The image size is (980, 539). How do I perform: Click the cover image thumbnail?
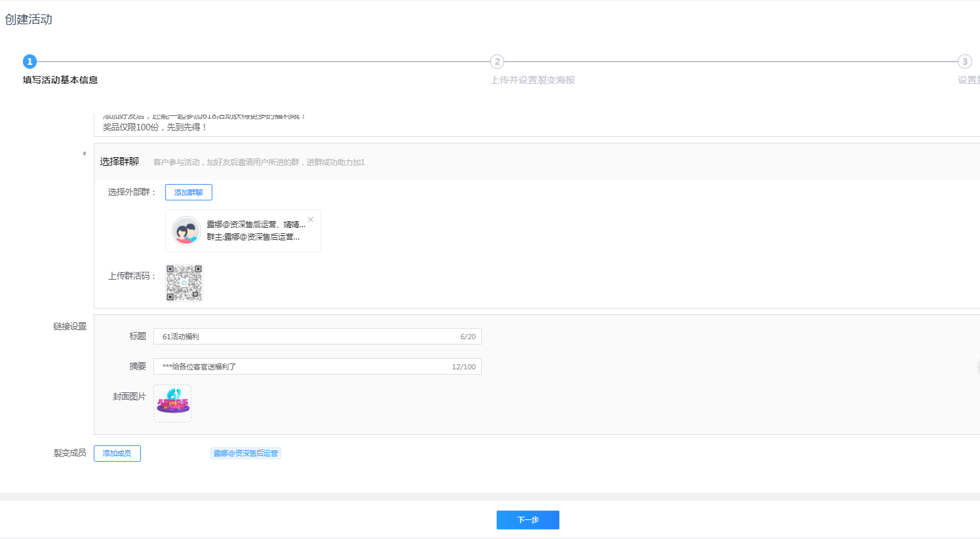click(172, 403)
